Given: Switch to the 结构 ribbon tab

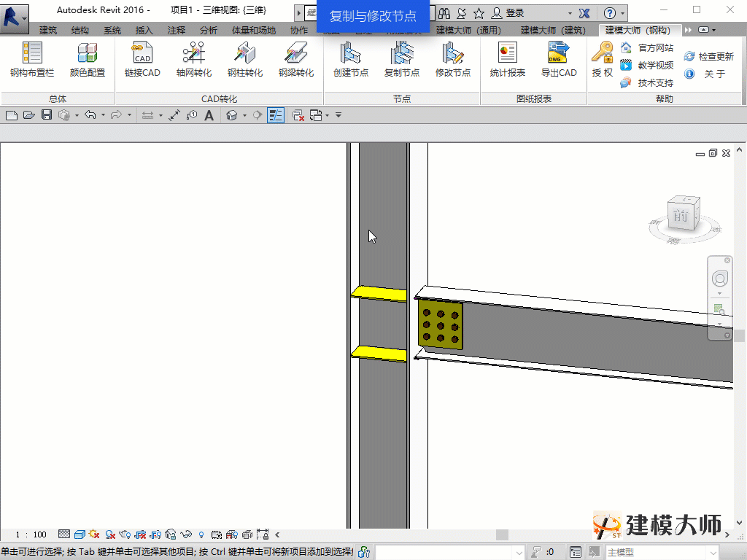Looking at the screenshot, I should coord(80,30).
